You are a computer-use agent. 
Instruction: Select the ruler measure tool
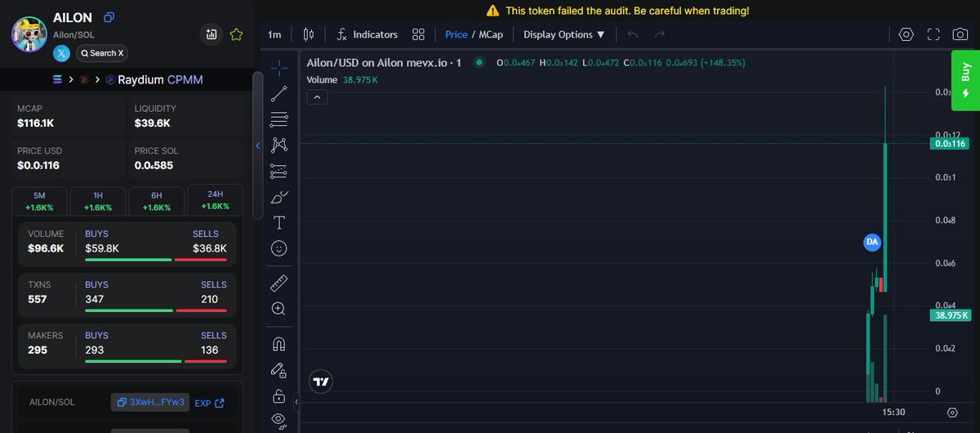tap(278, 283)
